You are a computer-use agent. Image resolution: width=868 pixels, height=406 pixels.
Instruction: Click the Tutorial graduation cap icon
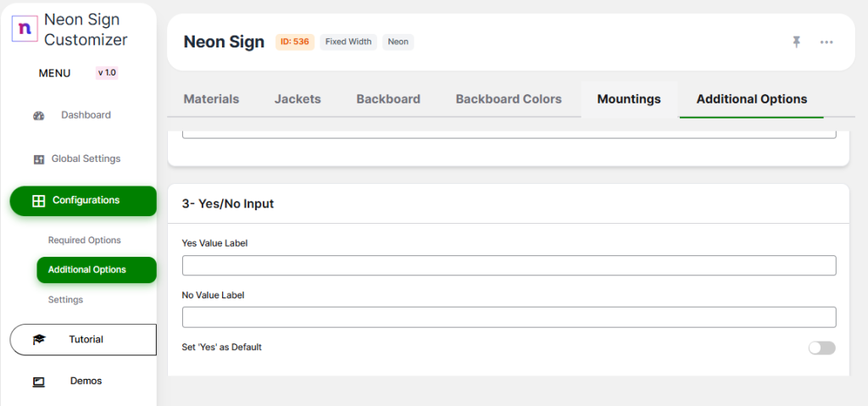[x=38, y=340]
